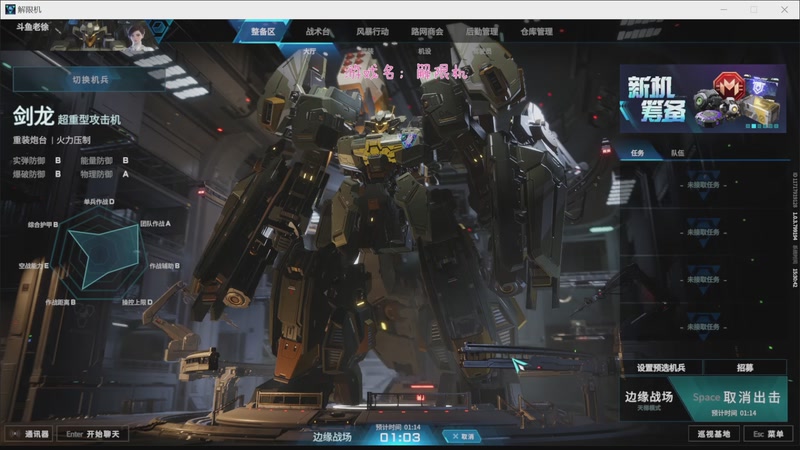Click the first 未接取任务 slot

click(x=703, y=185)
